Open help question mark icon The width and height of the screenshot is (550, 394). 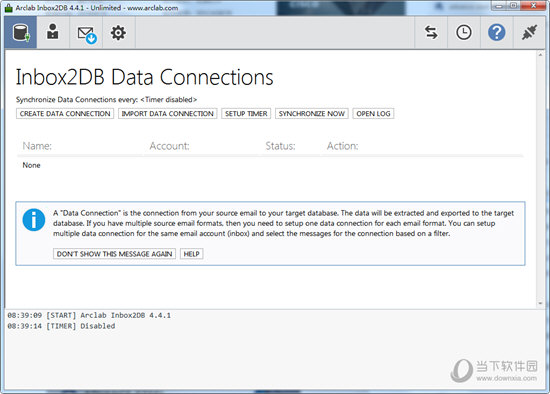coord(496,33)
